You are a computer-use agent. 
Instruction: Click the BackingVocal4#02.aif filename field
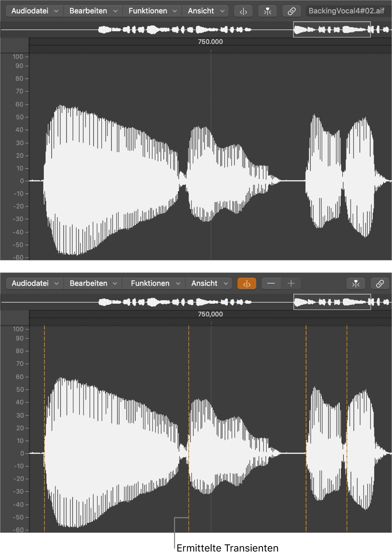tap(347, 11)
